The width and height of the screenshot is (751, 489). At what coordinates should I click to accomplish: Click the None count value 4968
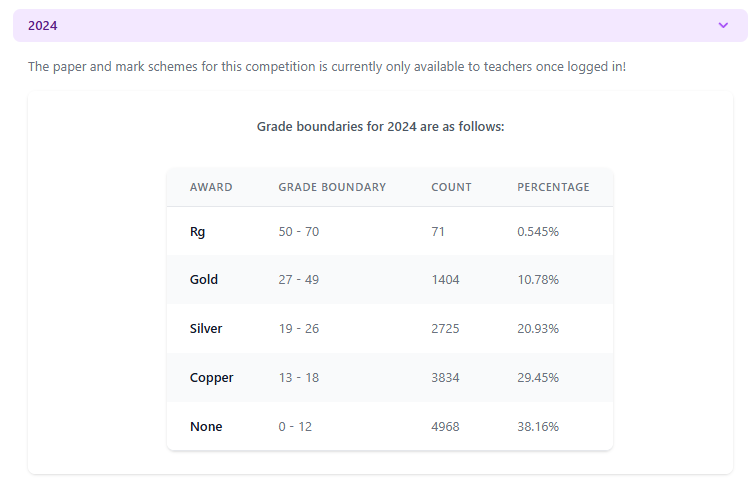(446, 427)
